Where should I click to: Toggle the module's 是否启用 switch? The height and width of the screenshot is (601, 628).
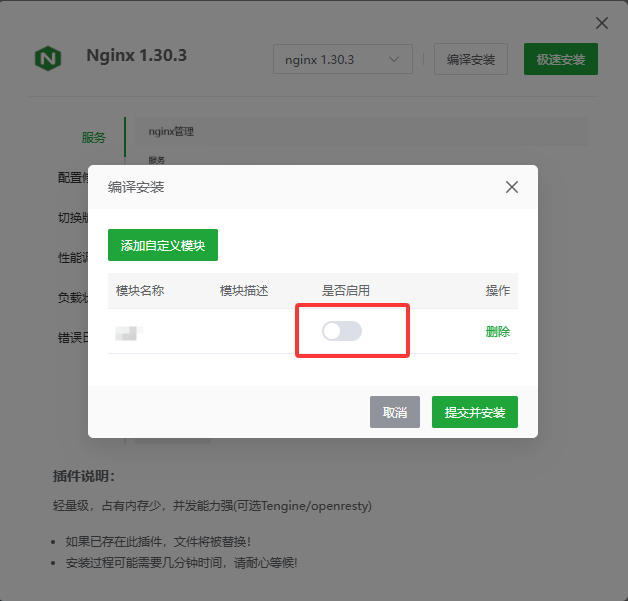(342, 331)
